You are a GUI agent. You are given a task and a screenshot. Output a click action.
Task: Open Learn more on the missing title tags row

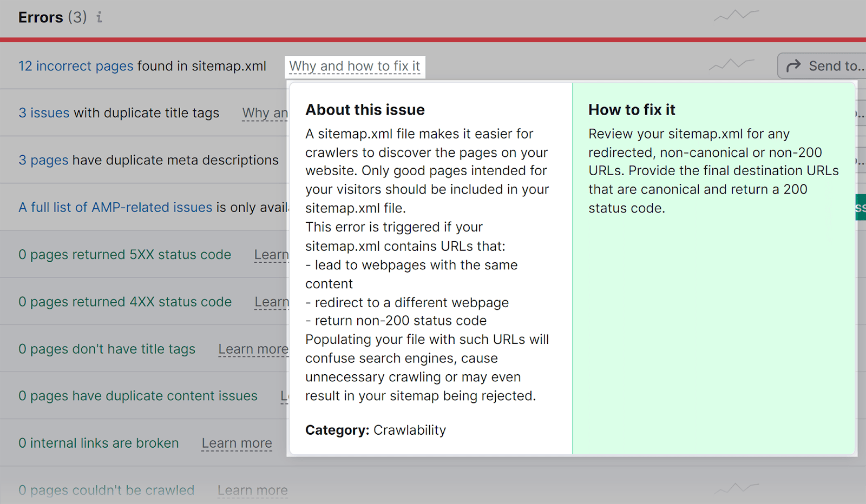(253, 349)
